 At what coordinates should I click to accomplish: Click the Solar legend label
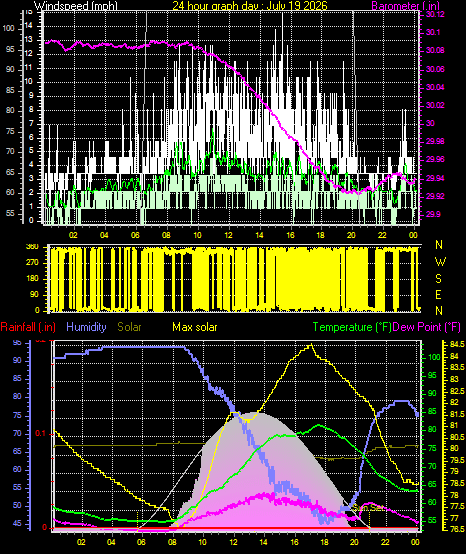(129, 327)
